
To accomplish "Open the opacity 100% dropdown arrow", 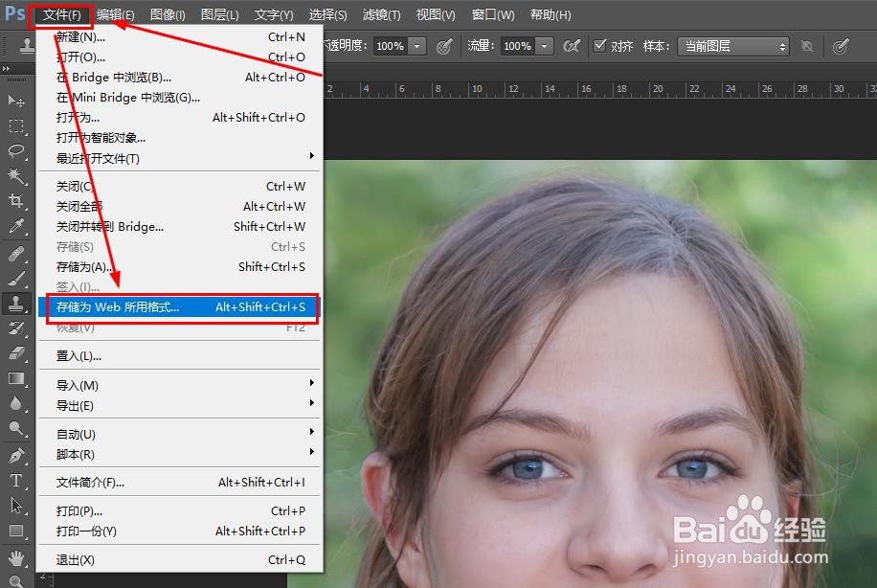I will point(416,46).
